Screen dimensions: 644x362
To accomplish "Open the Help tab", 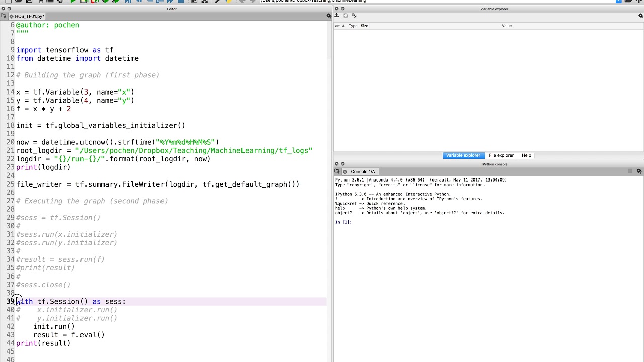I will coord(526,155).
